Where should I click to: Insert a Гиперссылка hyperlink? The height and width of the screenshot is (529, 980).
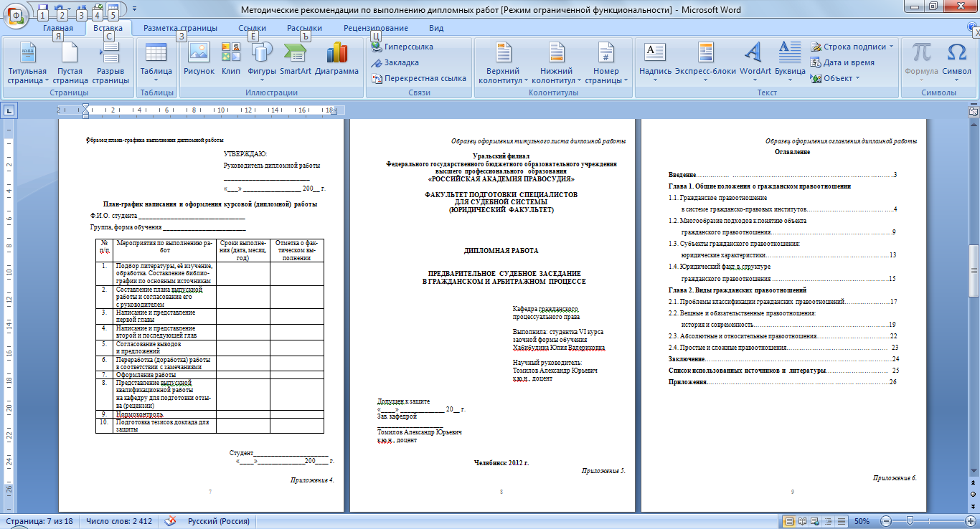[x=402, y=47]
